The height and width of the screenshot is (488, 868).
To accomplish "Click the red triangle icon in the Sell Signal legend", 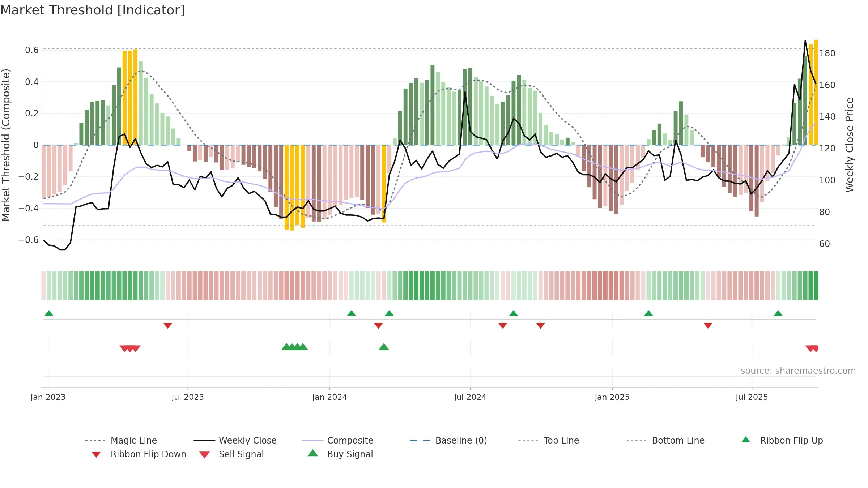I will 204,455.
